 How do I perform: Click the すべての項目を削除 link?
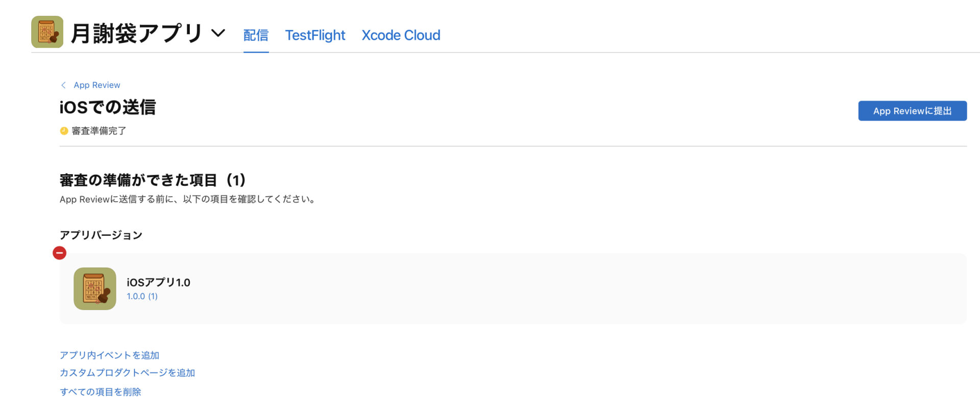[101, 392]
